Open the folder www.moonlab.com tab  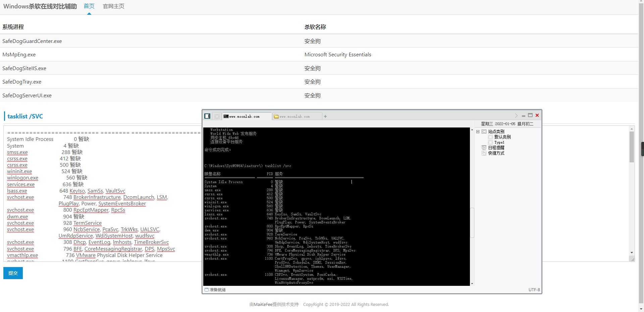297,116
